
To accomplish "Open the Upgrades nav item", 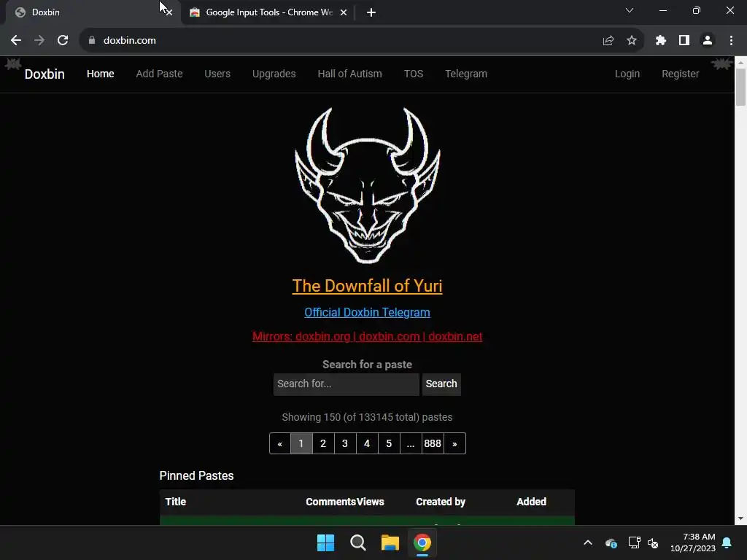I will click(274, 74).
